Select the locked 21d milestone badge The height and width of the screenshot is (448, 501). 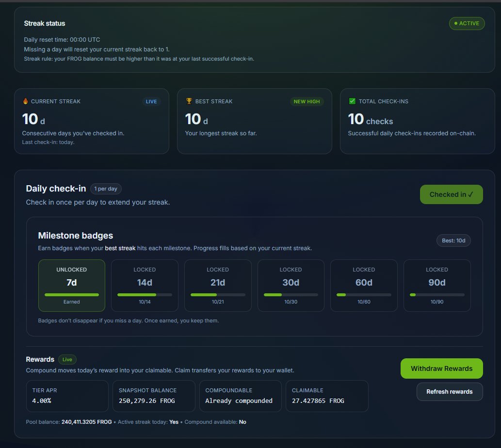pos(218,286)
